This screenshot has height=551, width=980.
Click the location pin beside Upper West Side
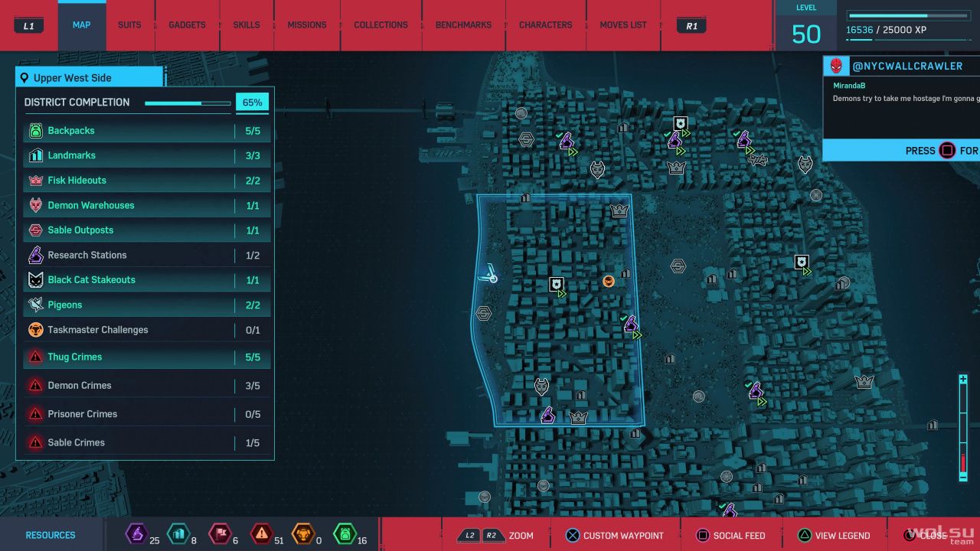coord(25,78)
